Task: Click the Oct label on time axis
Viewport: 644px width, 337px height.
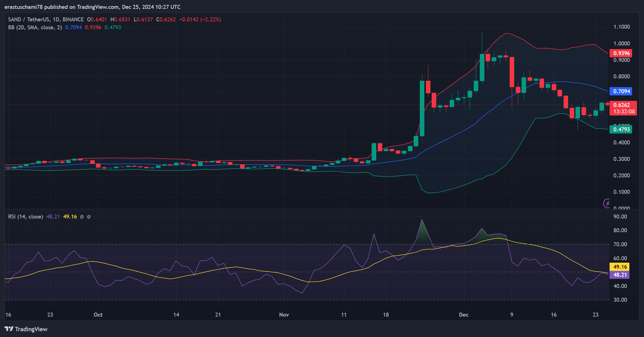Action: pyautogui.click(x=98, y=315)
